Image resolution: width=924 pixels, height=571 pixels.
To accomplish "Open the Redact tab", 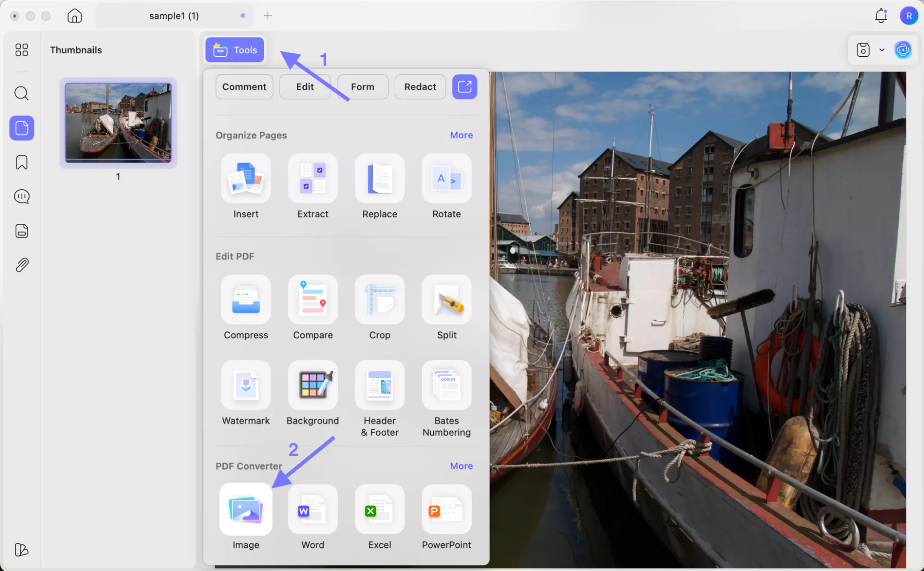I will point(420,86).
